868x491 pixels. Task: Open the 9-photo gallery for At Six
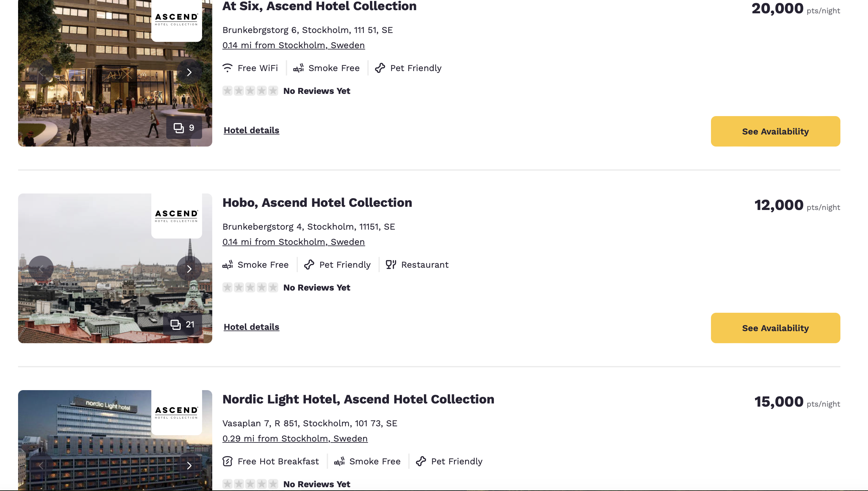[184, 128]
